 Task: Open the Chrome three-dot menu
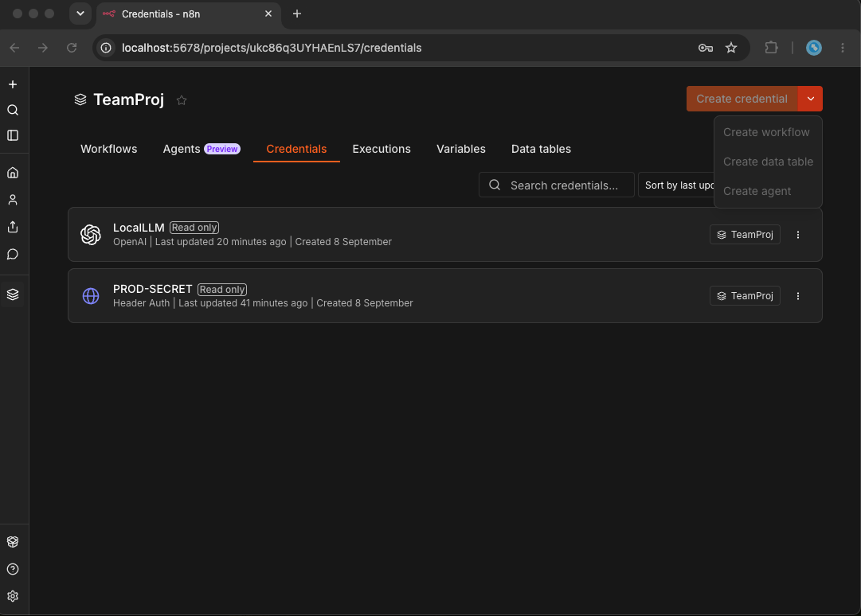pos(843,48)
